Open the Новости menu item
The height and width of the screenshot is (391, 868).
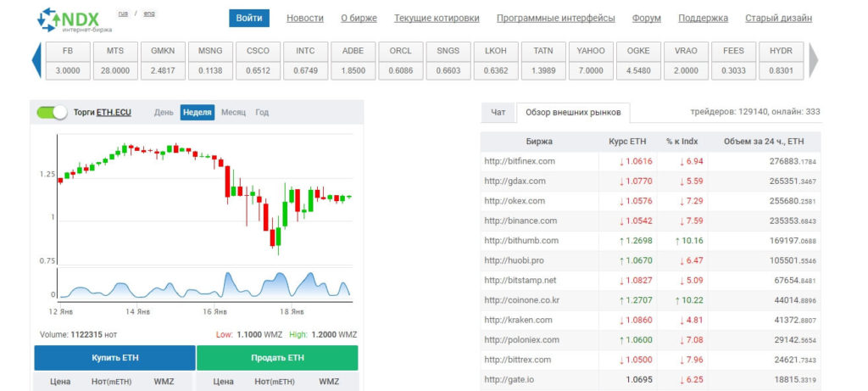(305, 19)
